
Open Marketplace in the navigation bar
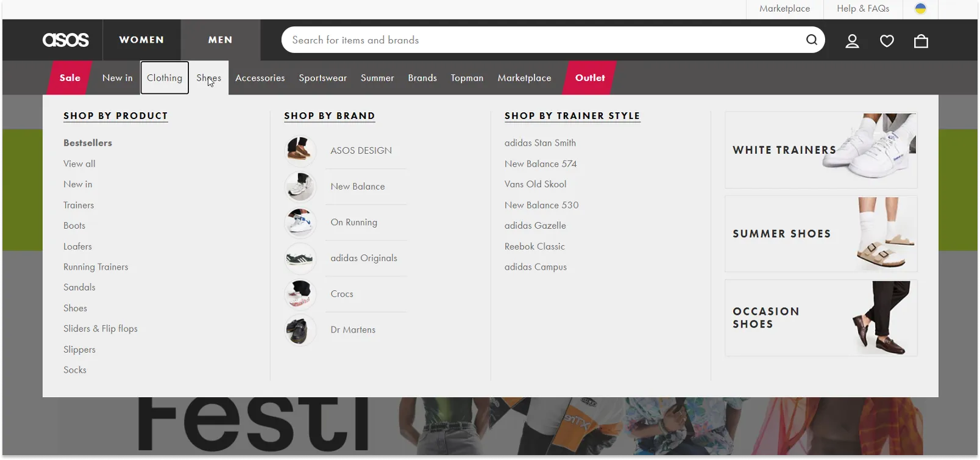(524, 77)
